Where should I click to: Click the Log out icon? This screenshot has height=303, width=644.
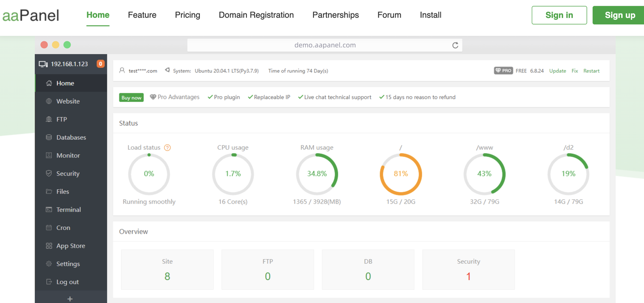[x=49, y=282]
